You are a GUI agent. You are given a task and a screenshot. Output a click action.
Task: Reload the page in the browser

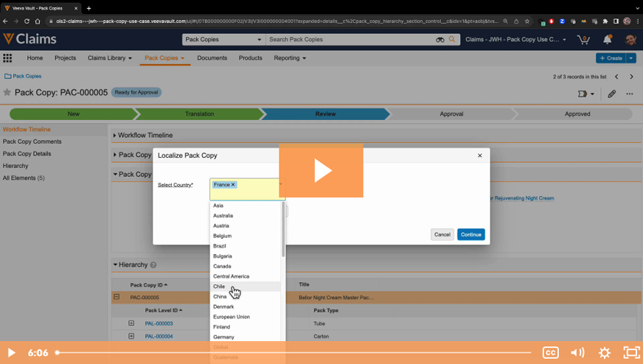tap(27, 21)
